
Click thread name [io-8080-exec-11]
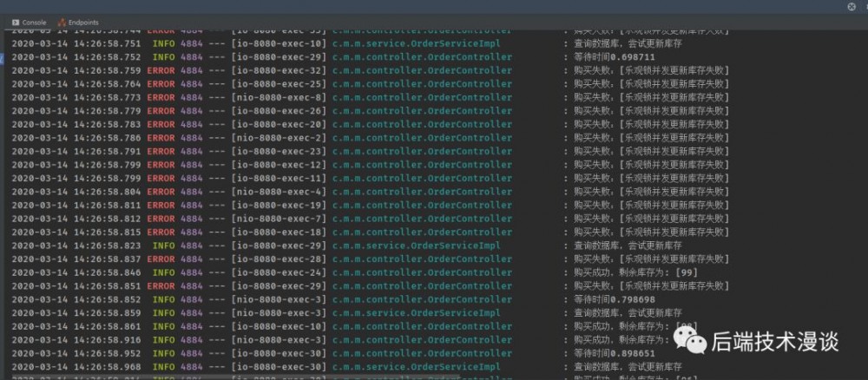click(x=279, y=178)
